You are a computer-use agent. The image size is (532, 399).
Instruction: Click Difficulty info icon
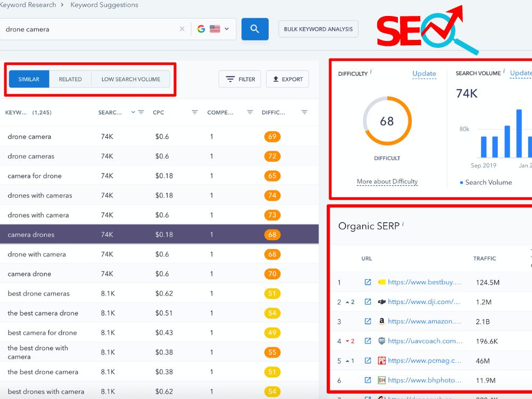pyautogui.click(x=371, y=71)
